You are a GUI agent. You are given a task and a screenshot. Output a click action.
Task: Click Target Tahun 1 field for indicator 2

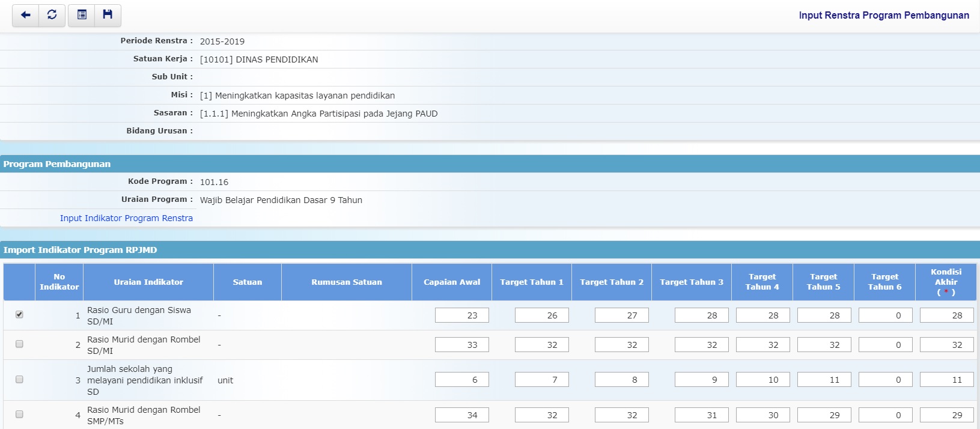tap(541, 345)
